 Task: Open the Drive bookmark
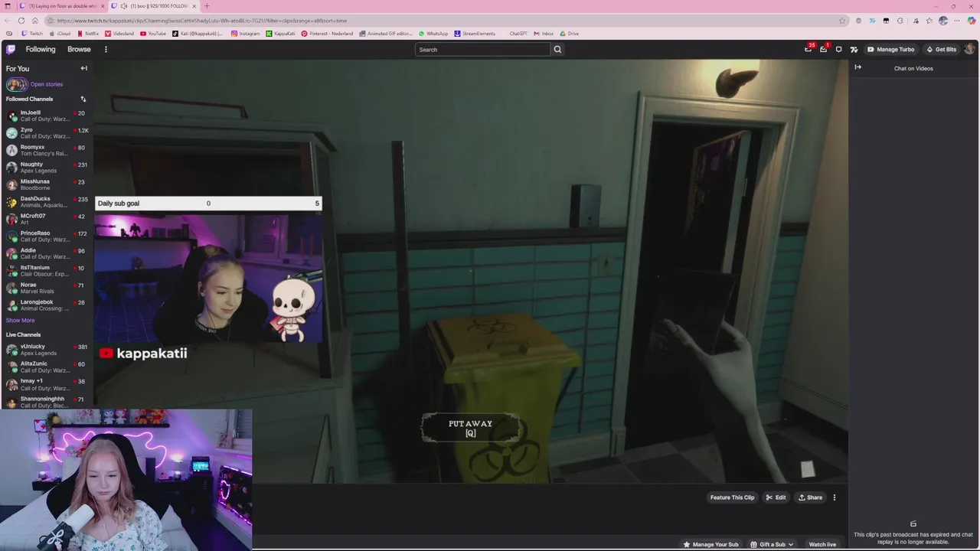click(569, 34)
